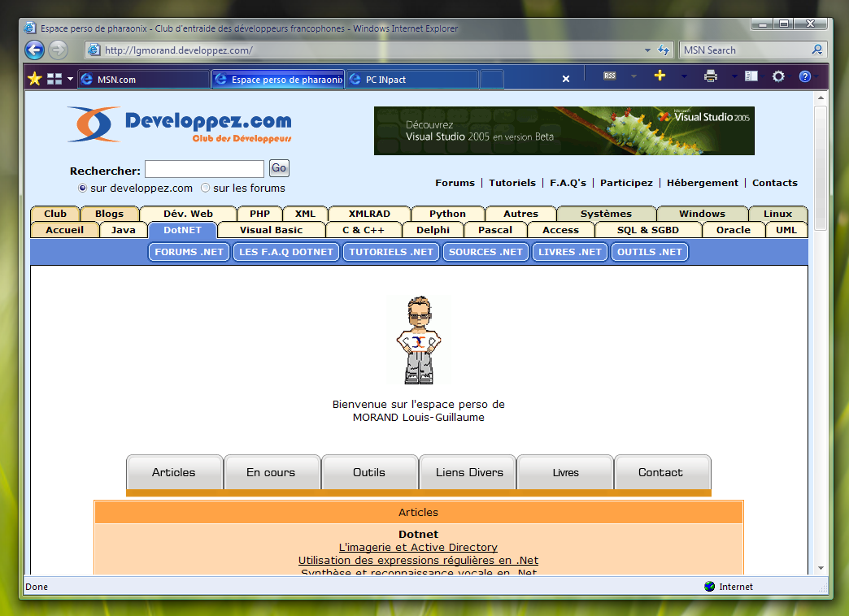Select the 'sur les forums' radio button
849x616 pixels.
(206, 188)
